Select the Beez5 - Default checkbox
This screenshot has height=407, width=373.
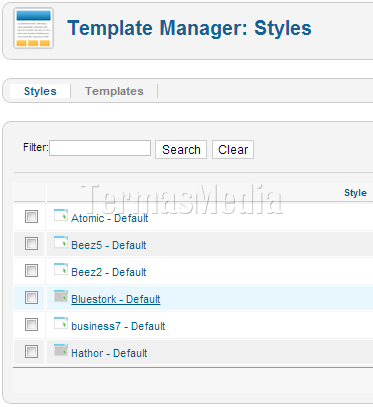31,244
